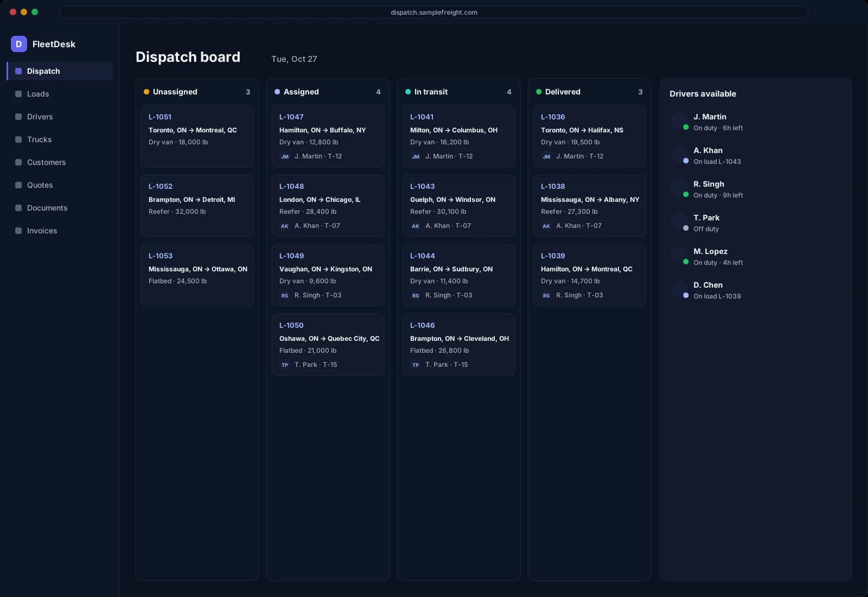The width and height of the screenshot is (868, 597).
Task: Open load card L-1052
Action: tap(197, 206)
